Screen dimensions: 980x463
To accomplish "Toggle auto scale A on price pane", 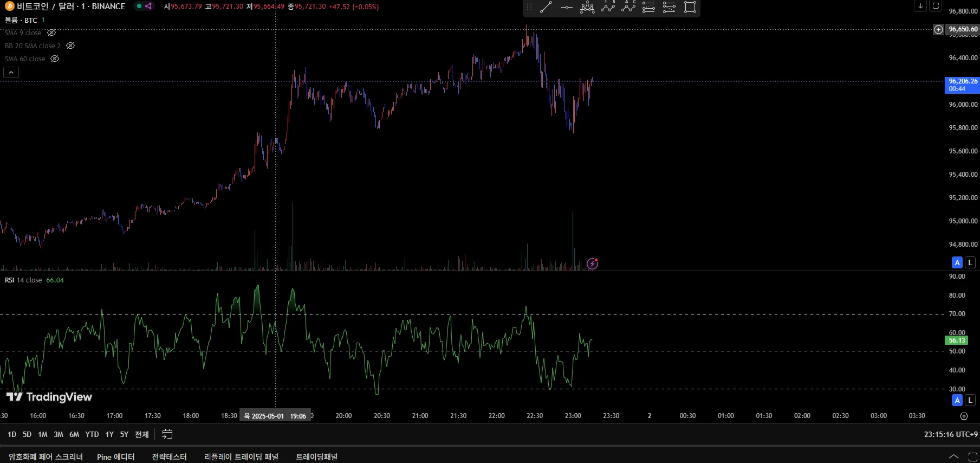I will 957,262.
